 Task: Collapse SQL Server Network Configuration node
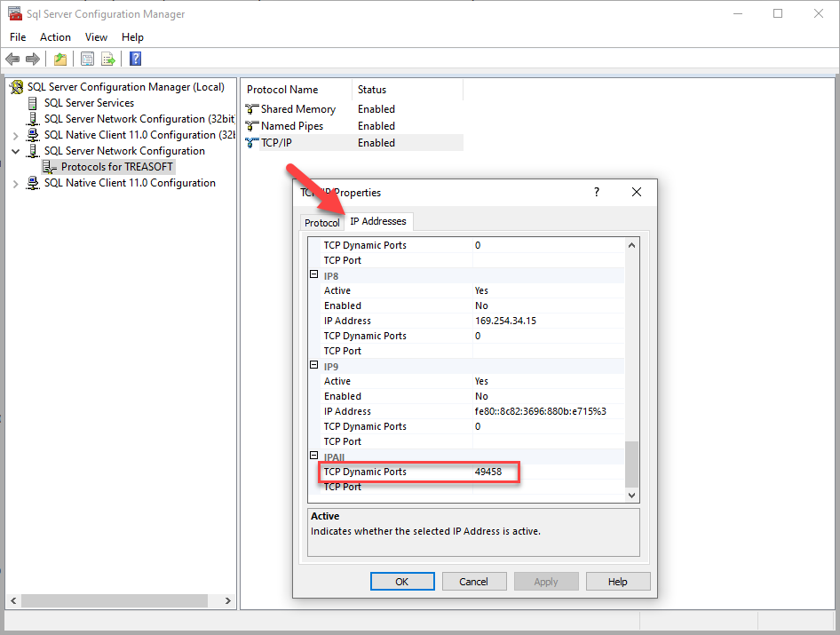point(15,152)
